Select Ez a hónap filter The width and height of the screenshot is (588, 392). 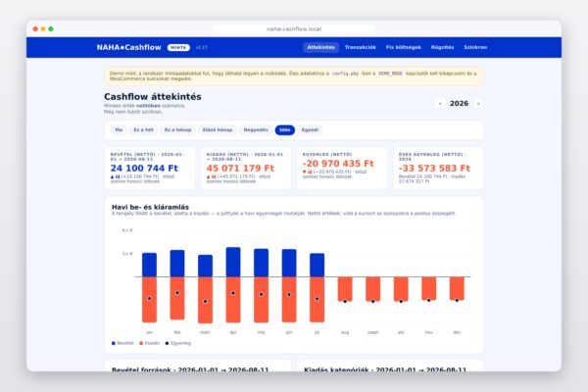[177, 129]
